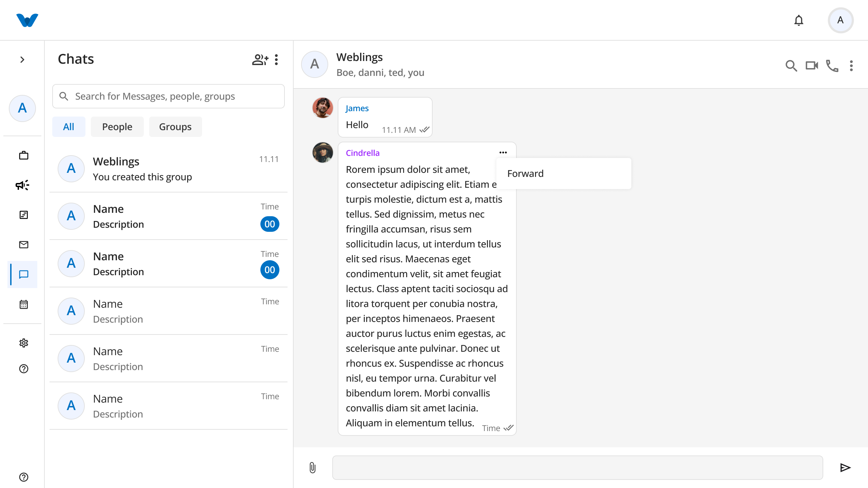Click the '11.11 AM' message timestamp

click(399, 130)
